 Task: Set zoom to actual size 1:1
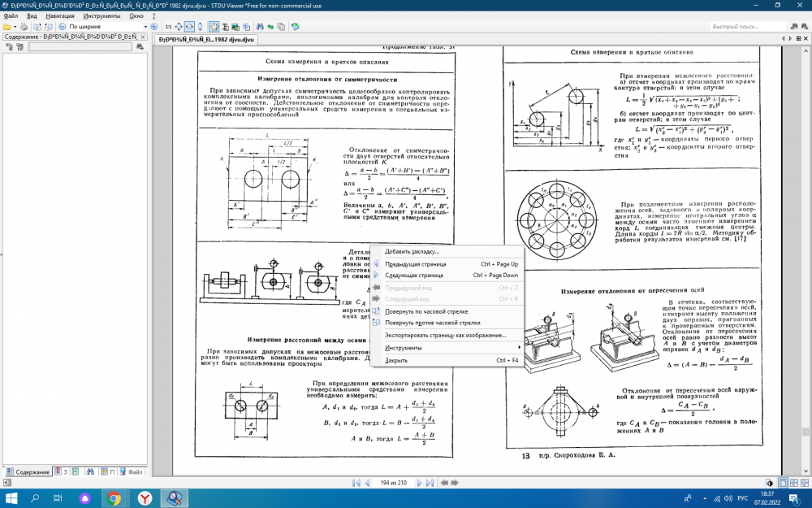pos(168,27)
